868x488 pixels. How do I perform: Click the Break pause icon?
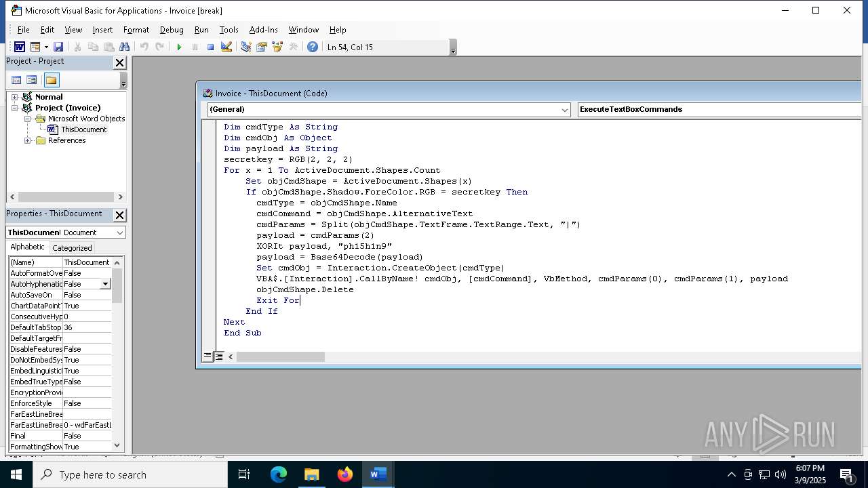pos(195,47)
